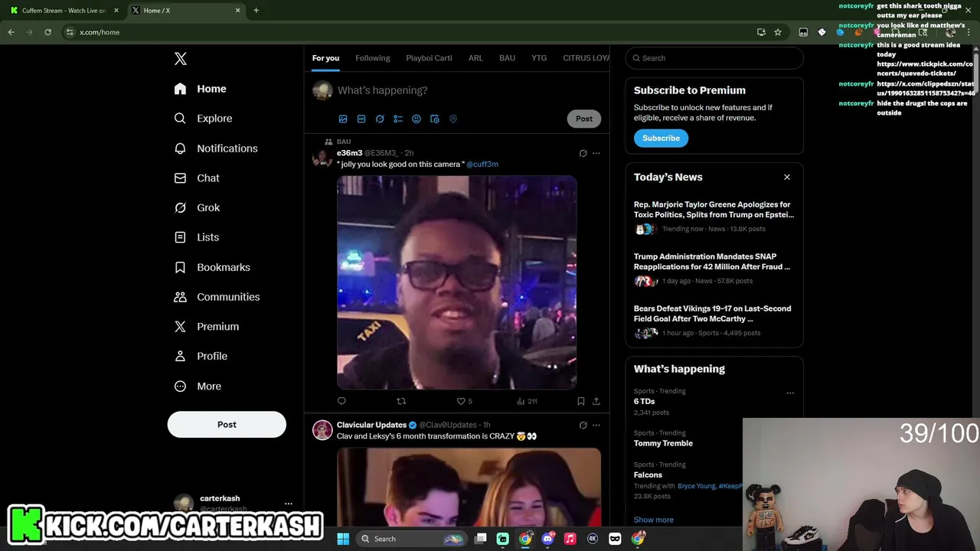
Task: Switch to the YTG tab
Action: 539,58
